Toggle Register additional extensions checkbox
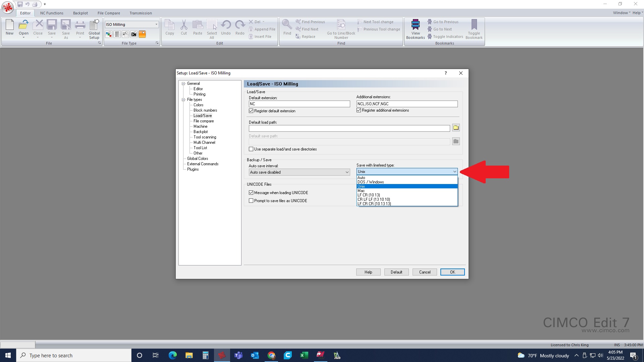644x362 pixels. point(359,110)
